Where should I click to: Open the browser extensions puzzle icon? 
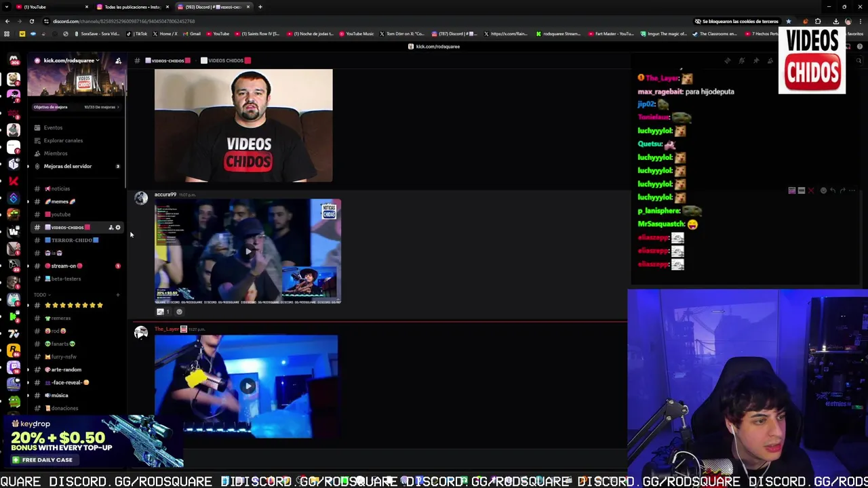click(818, 21)
